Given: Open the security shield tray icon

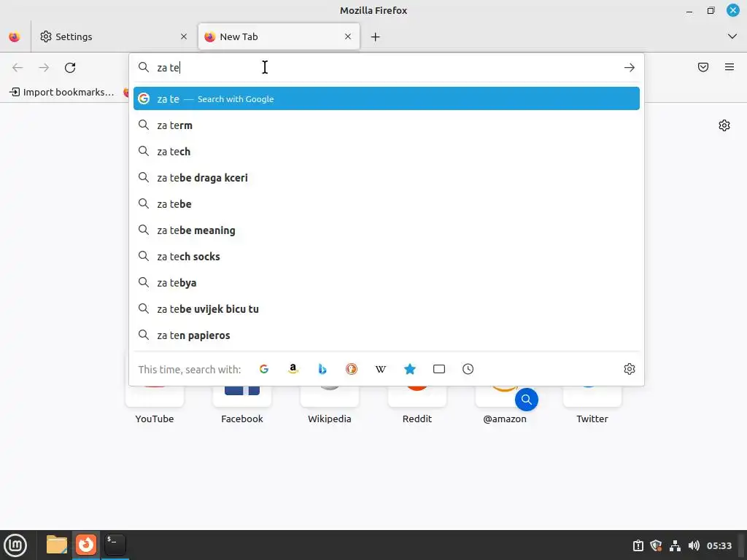Looking at the screenshot, I should [x=656, y=545].
